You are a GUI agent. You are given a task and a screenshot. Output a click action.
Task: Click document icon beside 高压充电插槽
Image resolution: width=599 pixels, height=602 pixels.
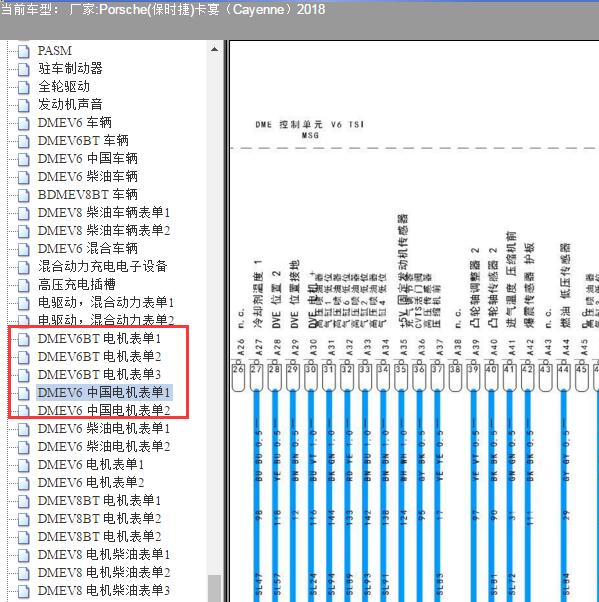(x=23, y=285)
